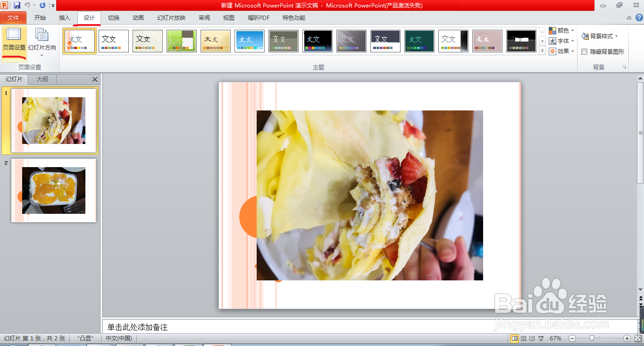Apply the blue sky theme thumbnail
This screenshot has width=644, height=346.
(x=250, y=41)
